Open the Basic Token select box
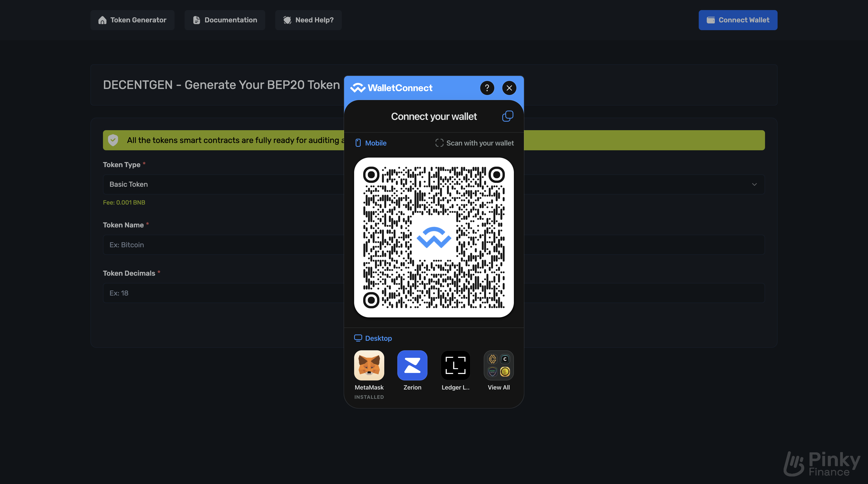Screen dimensions: 868x484 (x=434, y=184)
